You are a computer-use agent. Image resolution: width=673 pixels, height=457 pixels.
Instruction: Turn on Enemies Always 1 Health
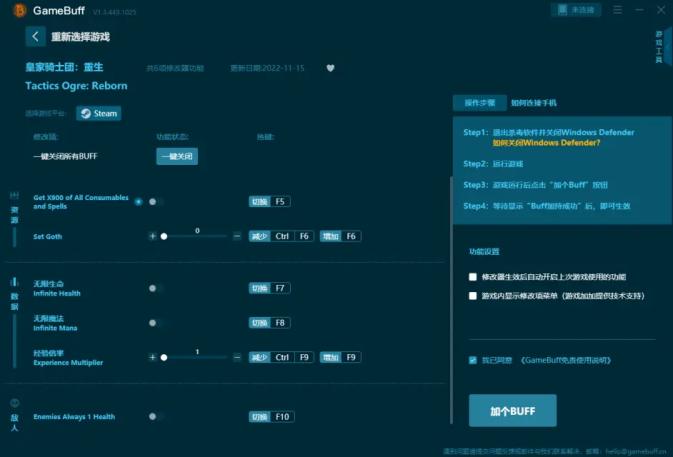point(155,416)
